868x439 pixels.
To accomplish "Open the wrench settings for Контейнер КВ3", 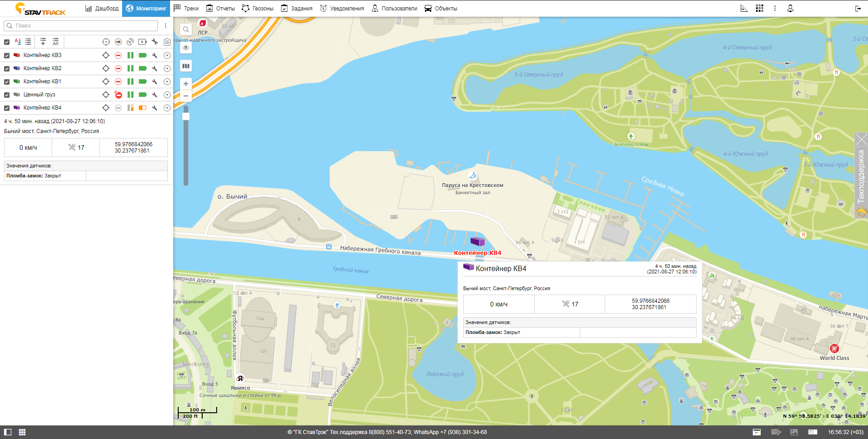I will (x=155, y=55).
